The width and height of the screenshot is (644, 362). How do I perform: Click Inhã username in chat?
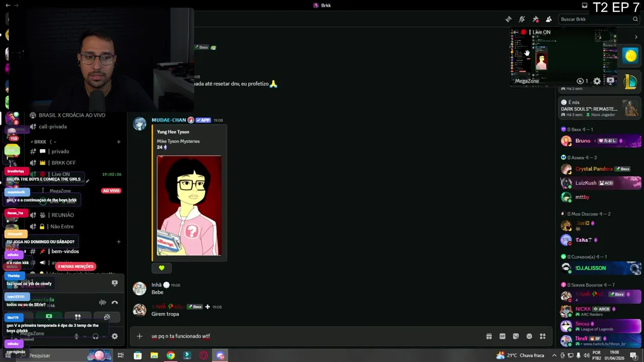(156, 285)
